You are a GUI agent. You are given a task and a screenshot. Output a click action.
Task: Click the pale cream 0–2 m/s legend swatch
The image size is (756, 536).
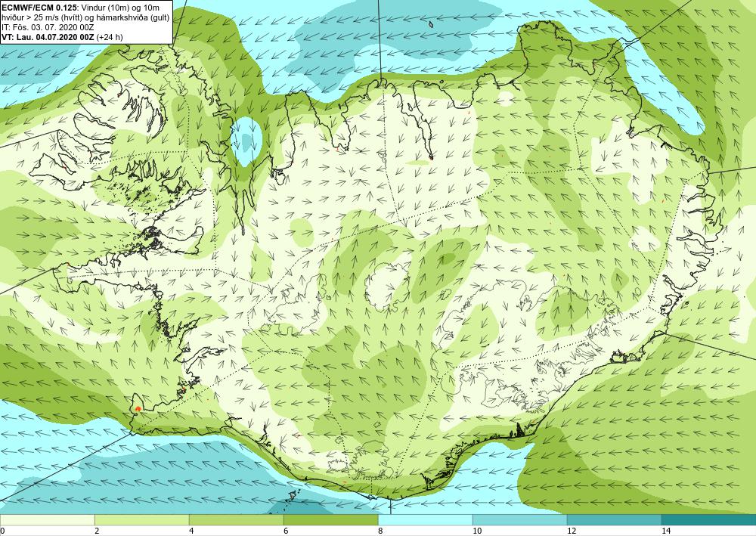pyautogui.click(x=47, y=519)
